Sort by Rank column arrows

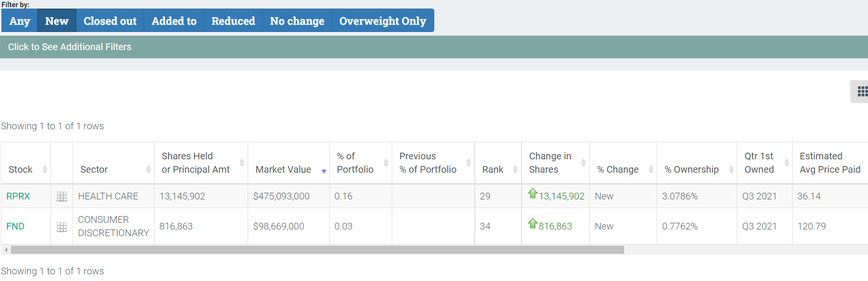click(x=515, y=169)
